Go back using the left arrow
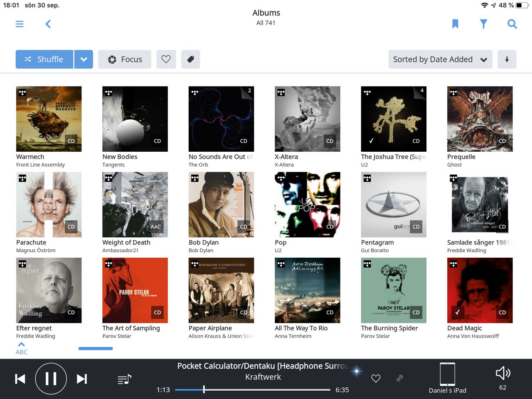 (x=48, y=24)
